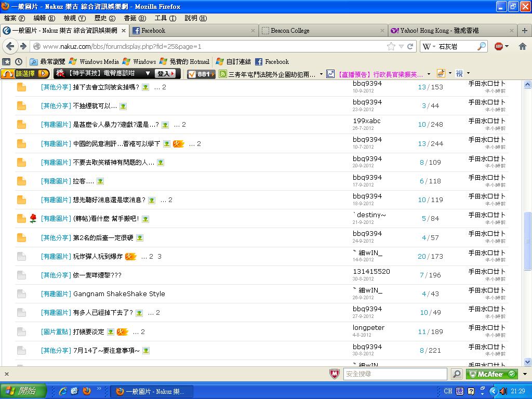Expand the 直播預告 dropdown arrow
Image resolution: width=532 pixels, height=399 pixels.
(x=429, y=74)
